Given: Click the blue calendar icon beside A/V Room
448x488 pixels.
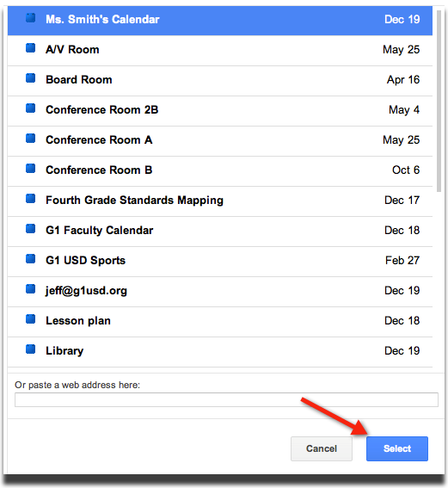Looking at the screenshot, I should pyautogui.click(x=30, y=48).
